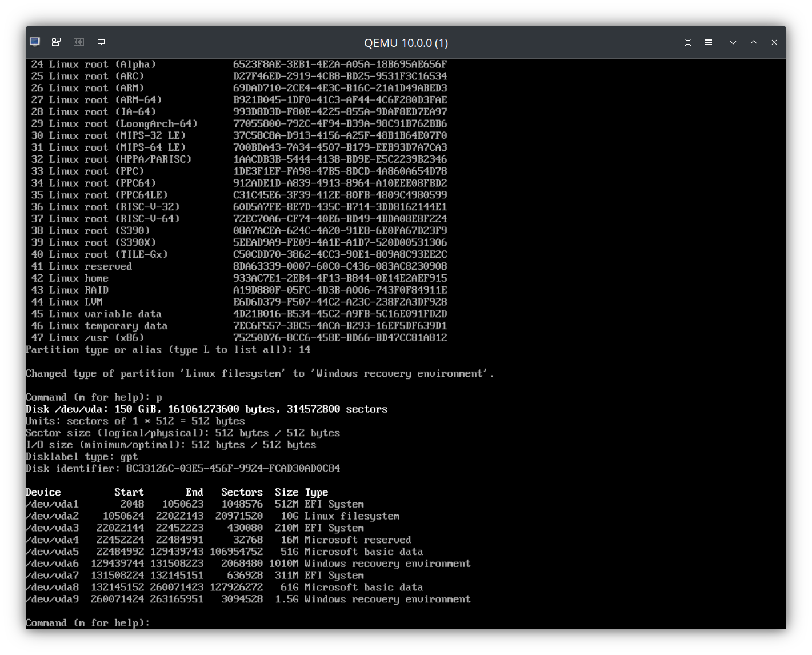Click the Disklabel type gpt line

pos(80,456)
